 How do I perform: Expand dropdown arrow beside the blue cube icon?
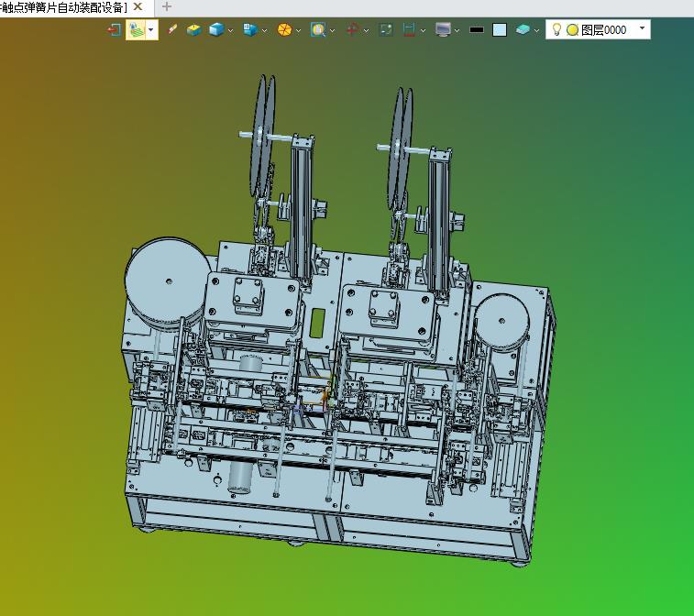click(231, 29)
